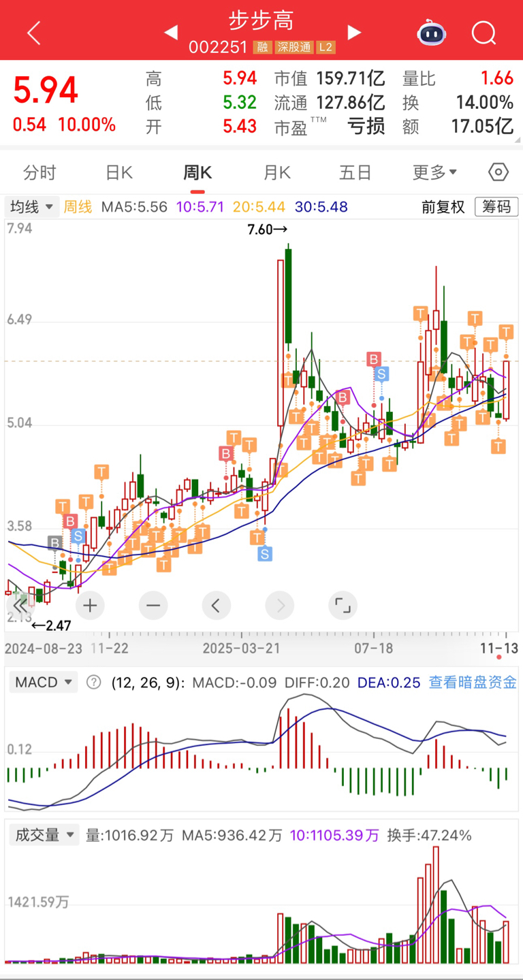Viewport: 523px width, 980px height.
Task: Switch to 月K tab
Action: [276, 173]
